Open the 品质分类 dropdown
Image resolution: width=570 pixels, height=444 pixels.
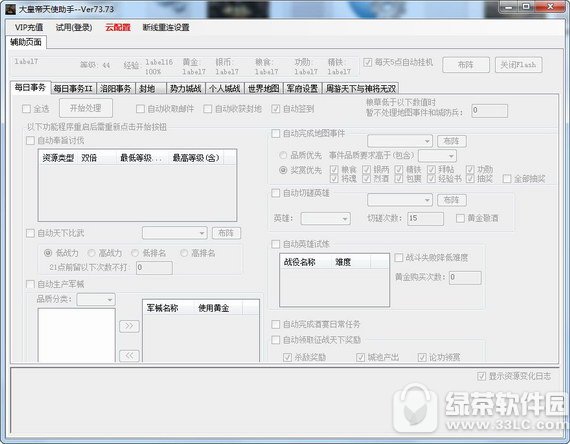click(x=96, y=300)
